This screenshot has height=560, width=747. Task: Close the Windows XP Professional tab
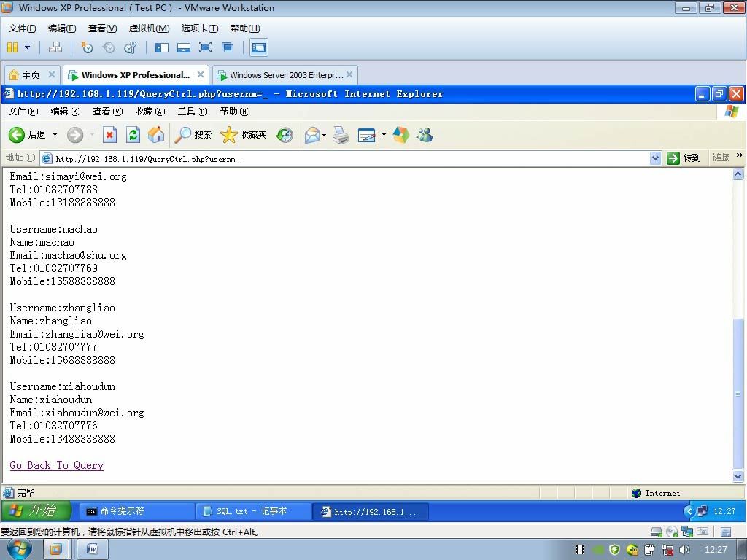click(x=201, y=74)
